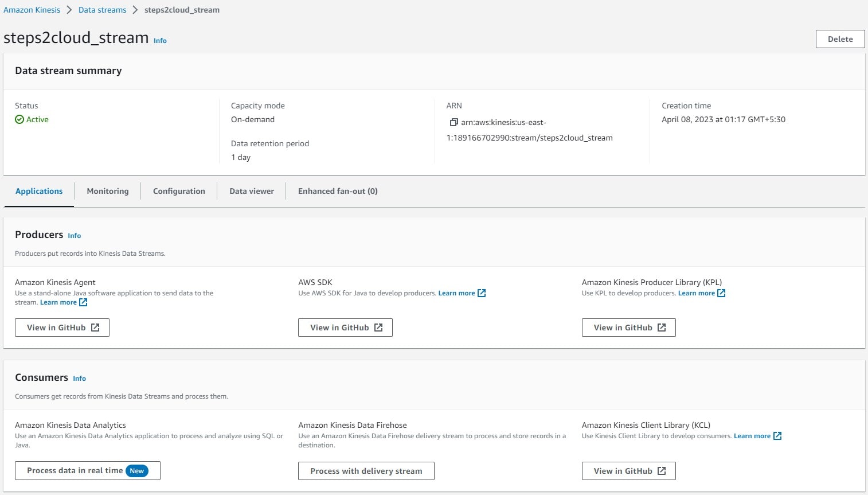Click the Delete button
Image resolution: width=868 pixels, height=495 pixels.
839,39
